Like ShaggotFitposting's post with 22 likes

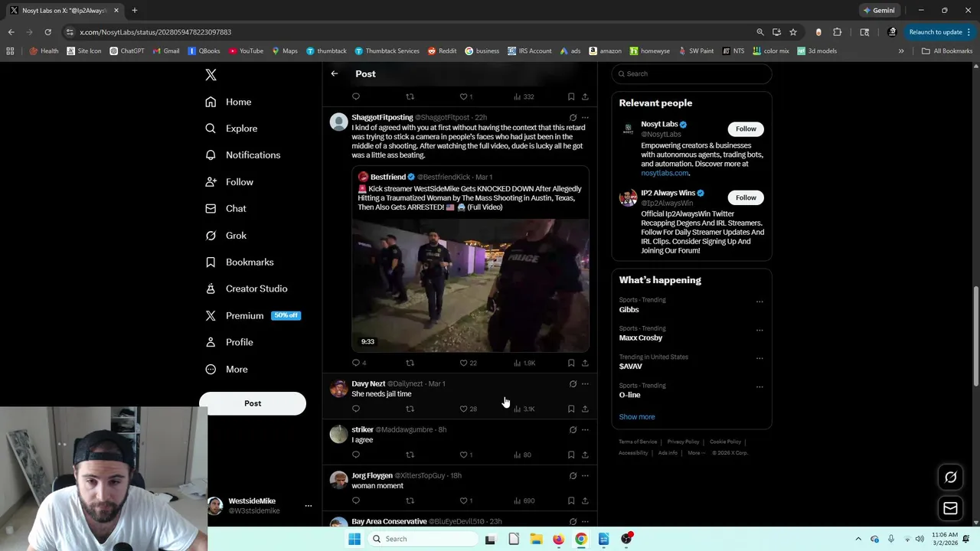[463, 363]
